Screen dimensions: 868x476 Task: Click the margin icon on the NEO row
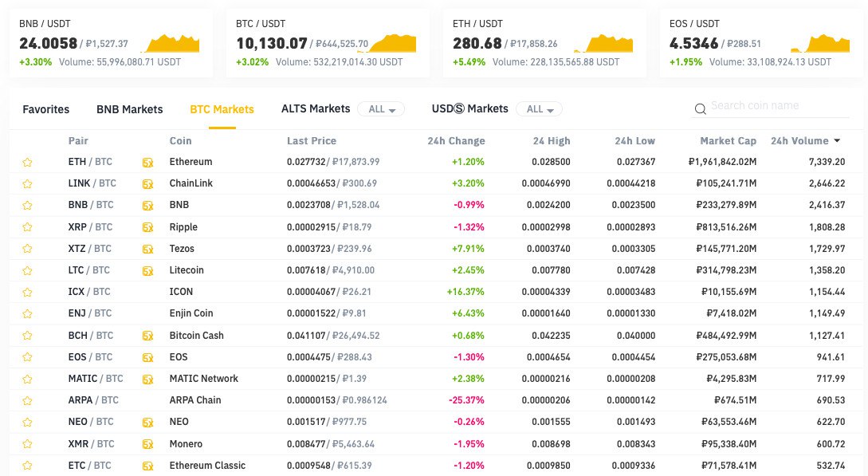[x=147, y=422]
